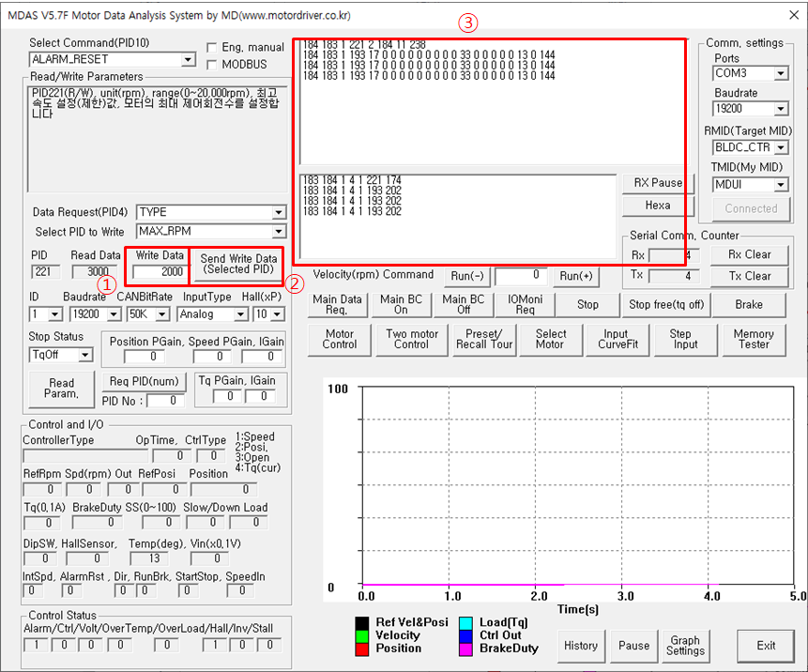The height and width of the screenshot is (672, 808).
Task: Click the Stop button
Action: (587, 305)
